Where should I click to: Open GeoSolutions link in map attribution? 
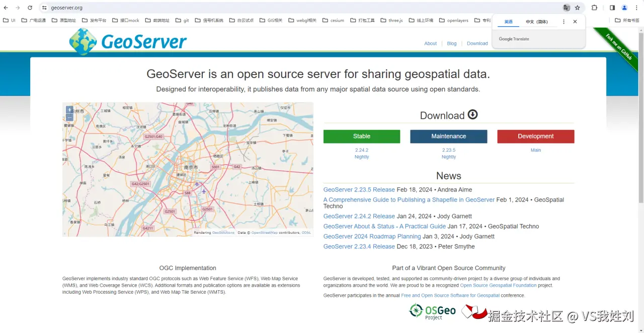pyautogui.click(x=223, y=233)
